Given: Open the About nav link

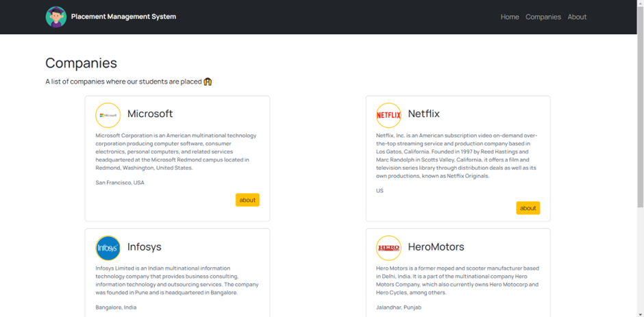Looking at the screenshot, I should click(577, 17).
